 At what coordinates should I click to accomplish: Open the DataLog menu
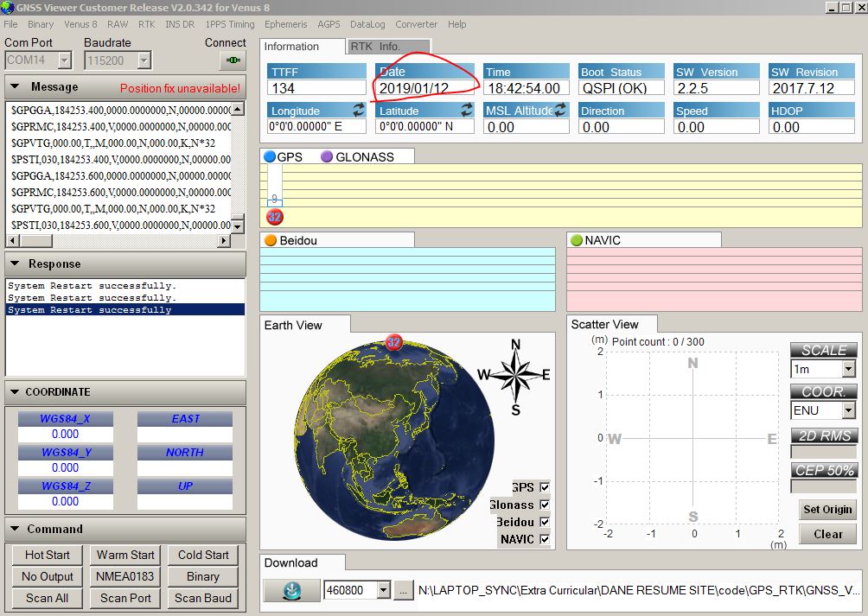coord(367,24)
